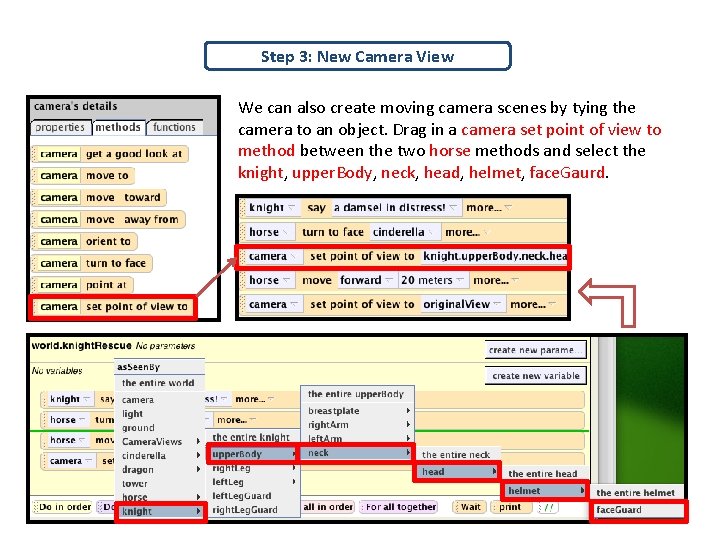Select faceGuard in the helmet submenu
720x540 pixels.
638,510
